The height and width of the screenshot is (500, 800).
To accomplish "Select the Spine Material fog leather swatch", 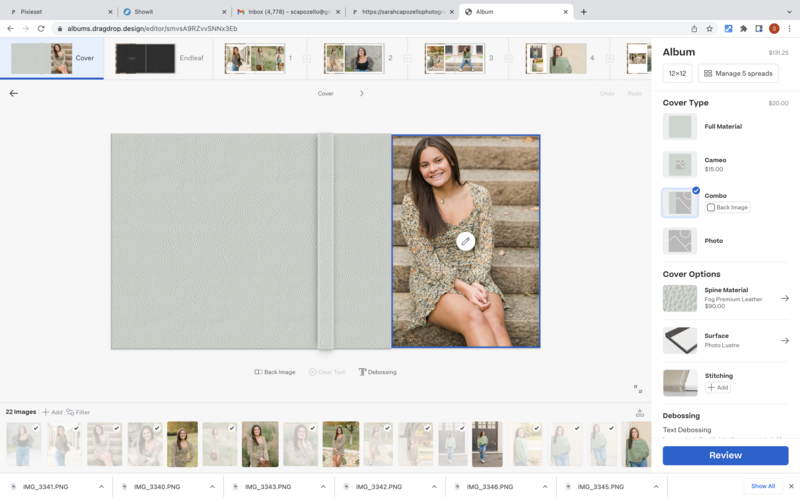I will pyautogui.click(x=680, y=298).
